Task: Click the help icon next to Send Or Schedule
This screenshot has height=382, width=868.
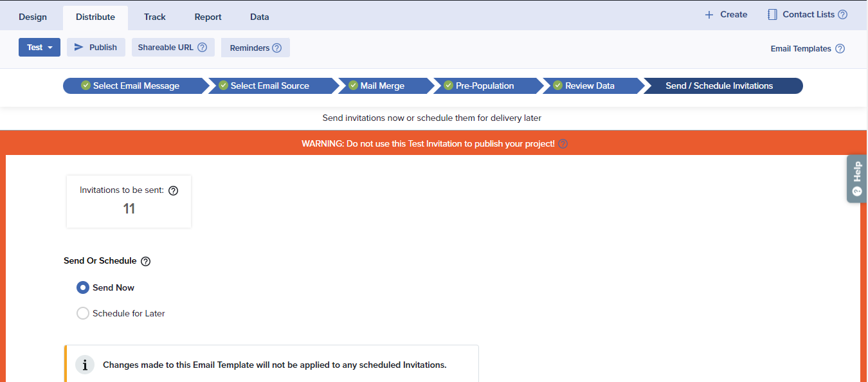Action: (145, 261)
